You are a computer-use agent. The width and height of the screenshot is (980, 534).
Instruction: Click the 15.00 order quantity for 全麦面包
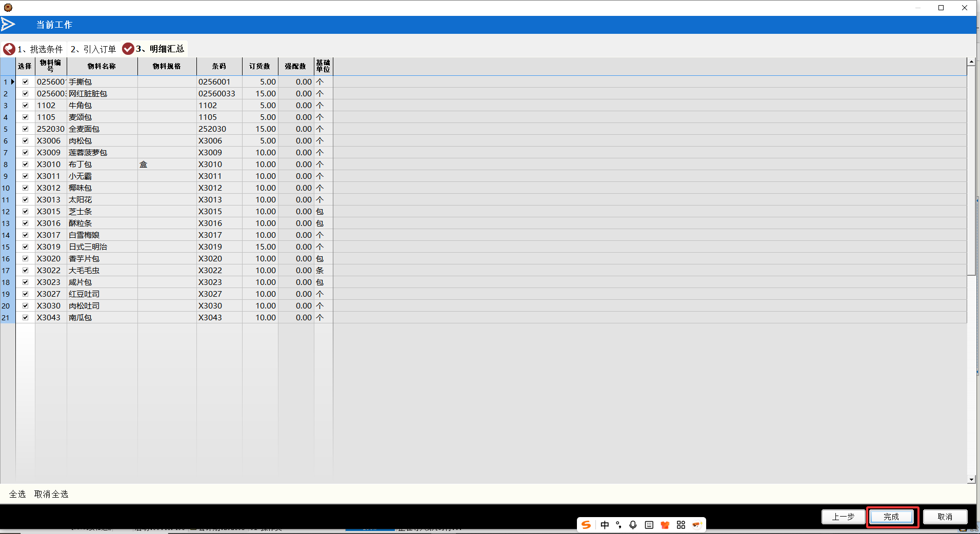tap(260, 129)
